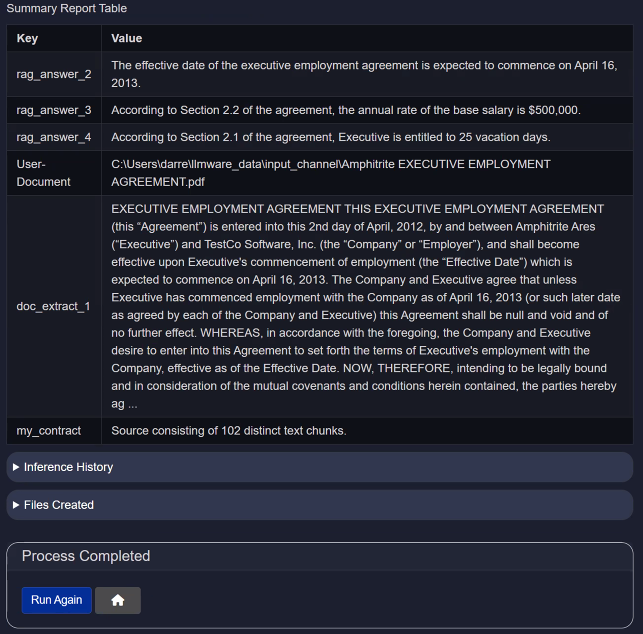
Task: Expand the Files Created section
Action: point(59,505)
